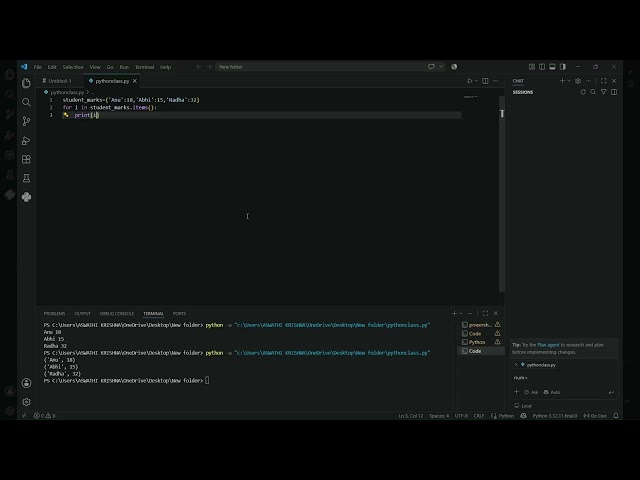Open the Ask chat mode picker
The height and width of the screenshot is (480, 640).
click(x=531, y=392)
